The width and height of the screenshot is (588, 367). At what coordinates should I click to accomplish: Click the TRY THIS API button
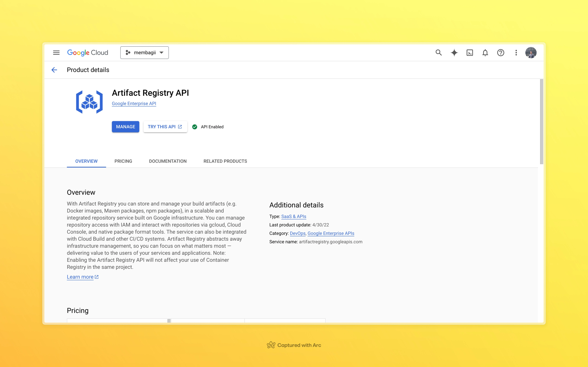pyautogui.click(x=165, y=127)
